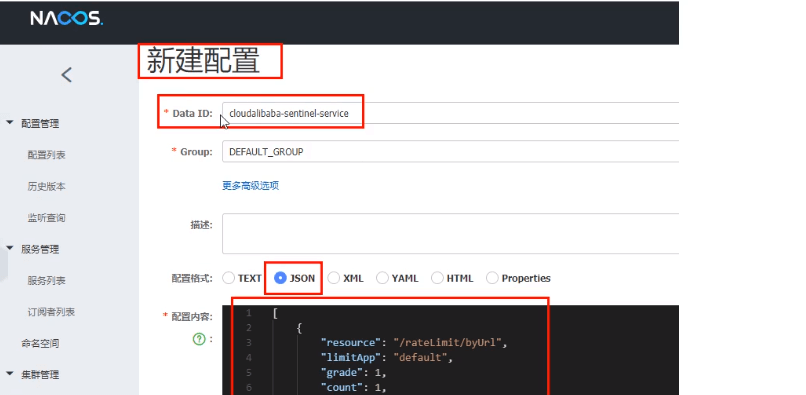Focus the Data ID input field

click(450, 113)
